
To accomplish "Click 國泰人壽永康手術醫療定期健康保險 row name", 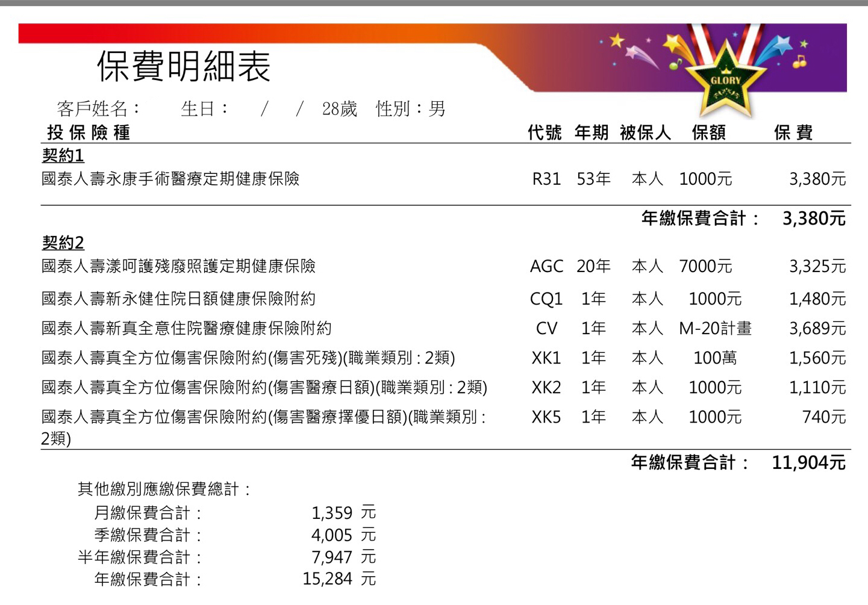I will 170,179.
